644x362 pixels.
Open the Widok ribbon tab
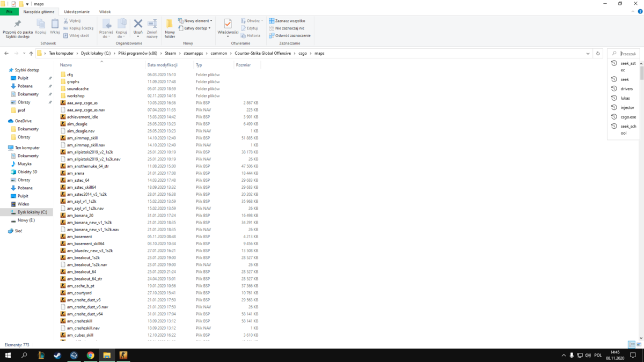tap(105, 11)
